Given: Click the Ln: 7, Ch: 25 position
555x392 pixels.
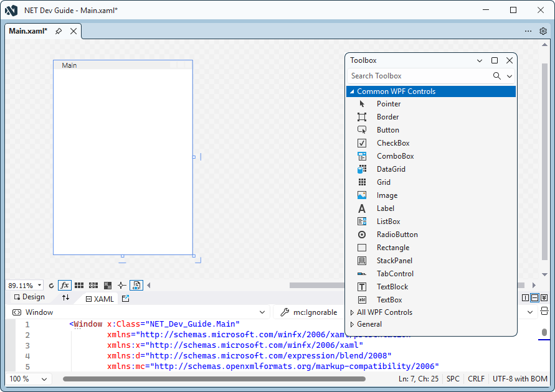Looking at the screenshot, I should [x=419, y=379].
